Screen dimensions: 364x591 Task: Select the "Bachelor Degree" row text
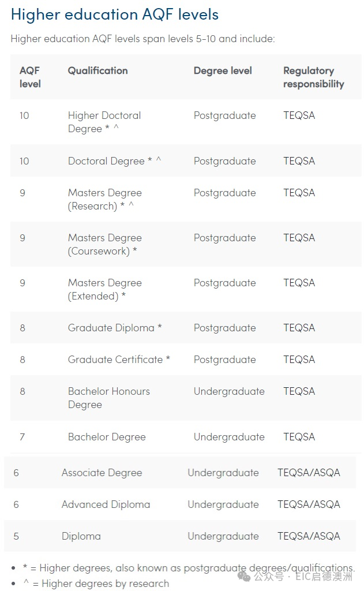107,437
